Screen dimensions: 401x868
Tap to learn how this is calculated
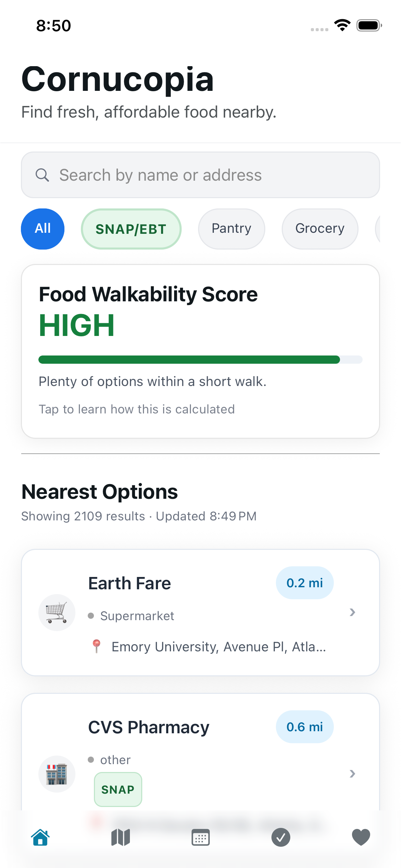click(x=137, y=409)
